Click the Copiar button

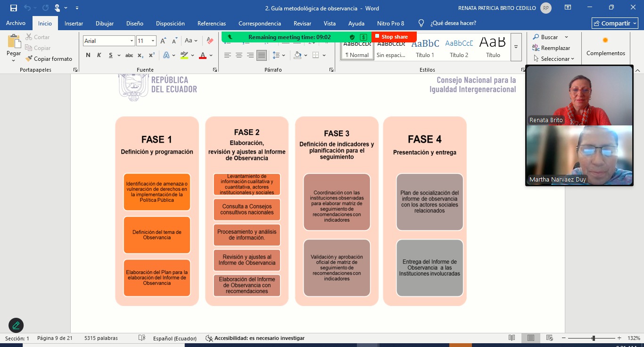37,48
